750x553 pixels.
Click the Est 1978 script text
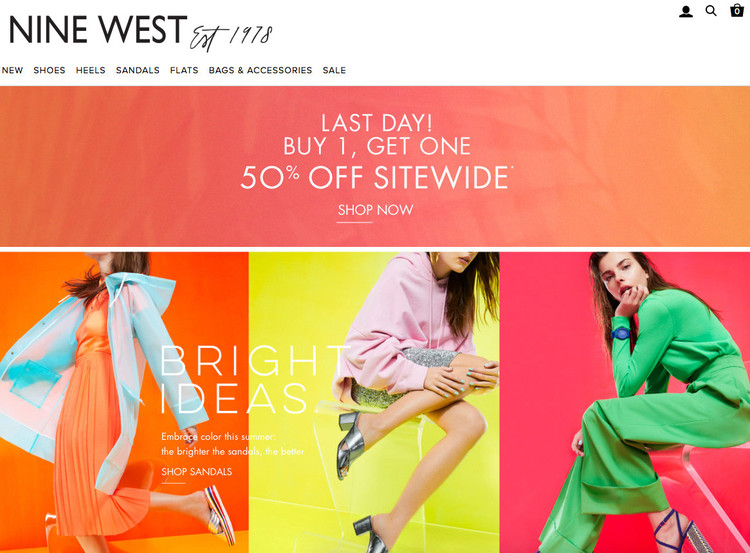coord(231,37)
